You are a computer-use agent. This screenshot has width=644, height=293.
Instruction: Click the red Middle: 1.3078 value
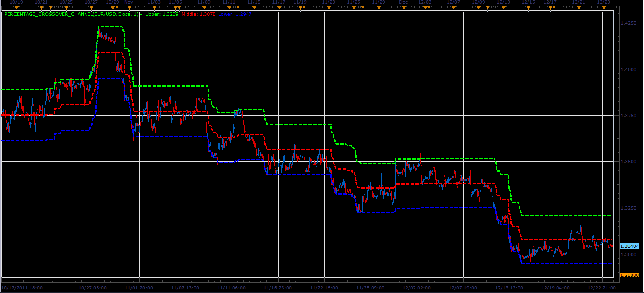198,14
